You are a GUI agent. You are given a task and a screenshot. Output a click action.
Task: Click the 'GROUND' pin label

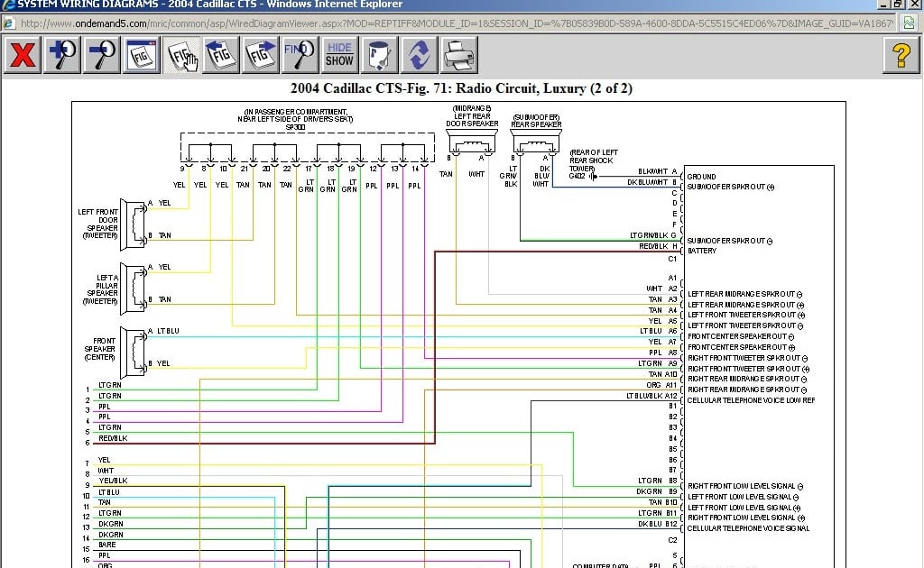click(x=701, y=177)
